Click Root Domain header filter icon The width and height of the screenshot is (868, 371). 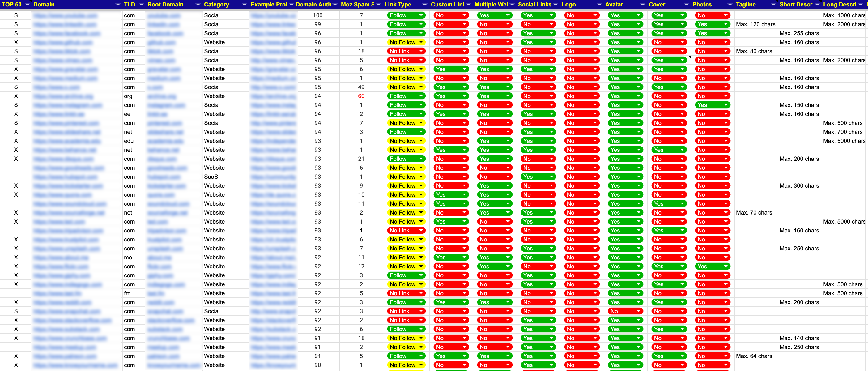coord(198,4)
